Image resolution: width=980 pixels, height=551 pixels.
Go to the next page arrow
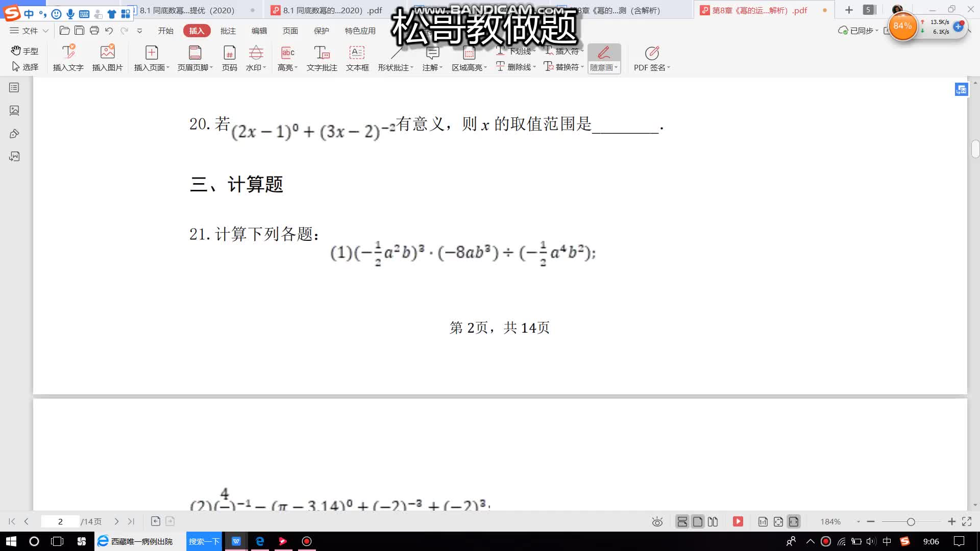[x=116, y=521]
